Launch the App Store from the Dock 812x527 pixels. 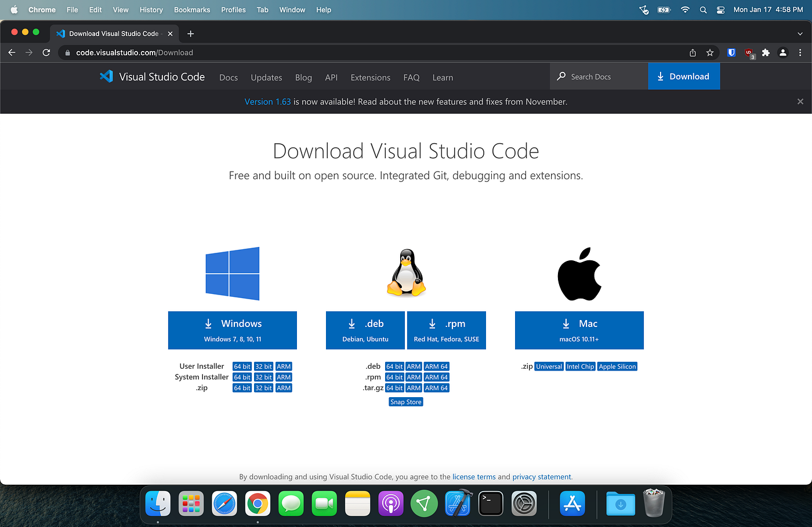572,503
